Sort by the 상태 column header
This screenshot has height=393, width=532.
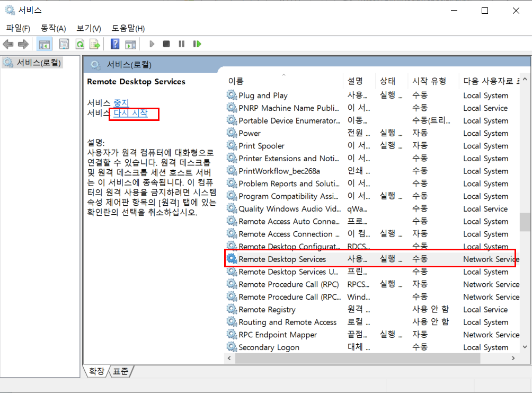[x=392, y=81]
